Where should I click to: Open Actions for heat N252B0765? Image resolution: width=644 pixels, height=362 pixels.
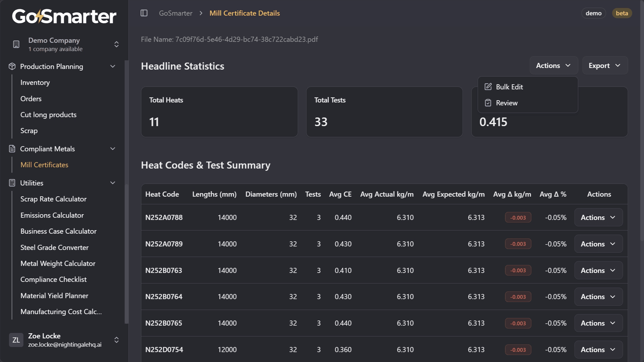[x=598, y=323]
